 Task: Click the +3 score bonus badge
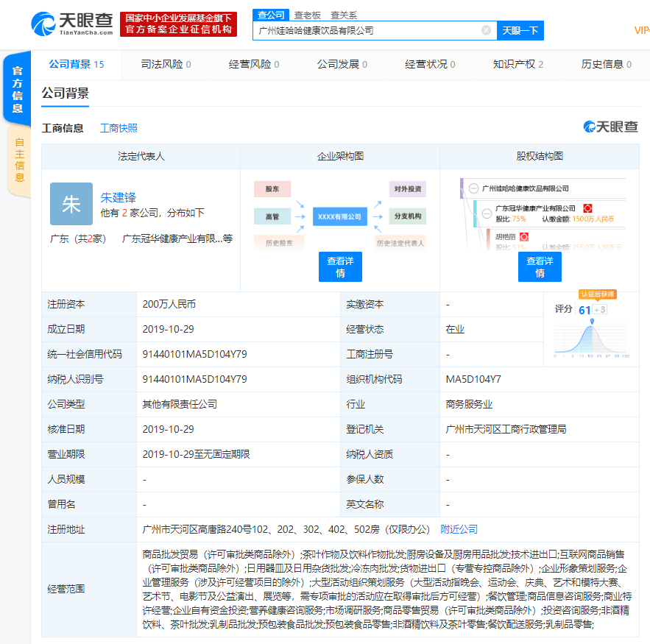click(601, 310)
